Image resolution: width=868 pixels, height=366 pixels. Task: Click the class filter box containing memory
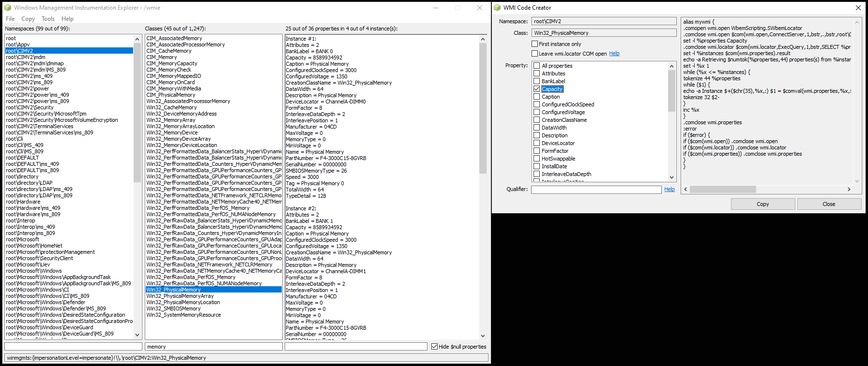(213, 347)
